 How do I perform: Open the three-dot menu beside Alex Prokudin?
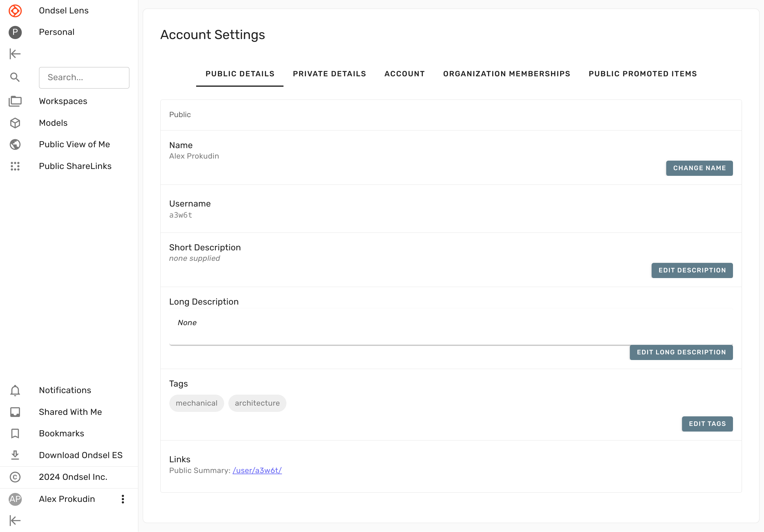coord(123,499)
